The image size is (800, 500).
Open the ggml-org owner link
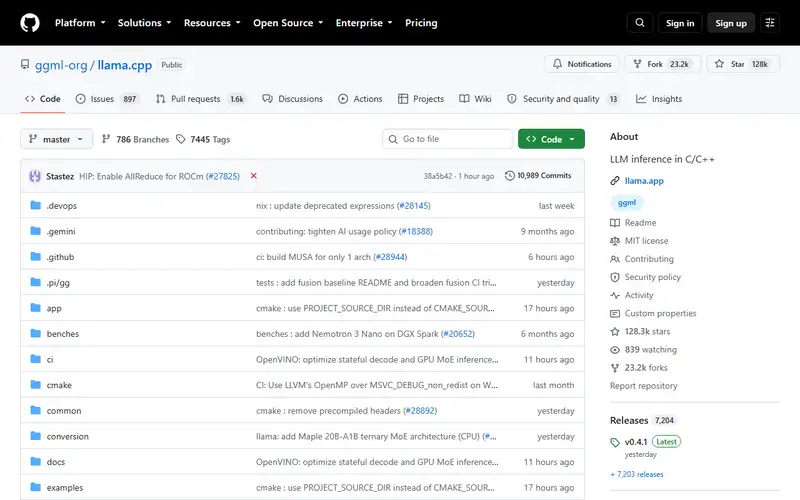61,65
